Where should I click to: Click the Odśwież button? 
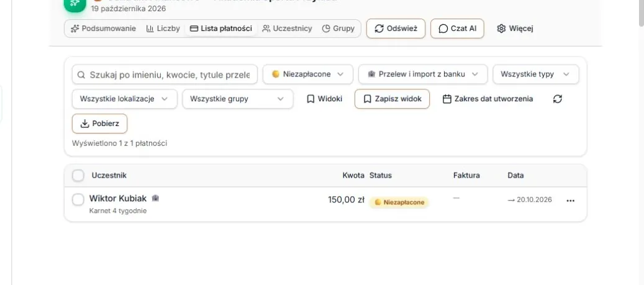pos(396,29)
